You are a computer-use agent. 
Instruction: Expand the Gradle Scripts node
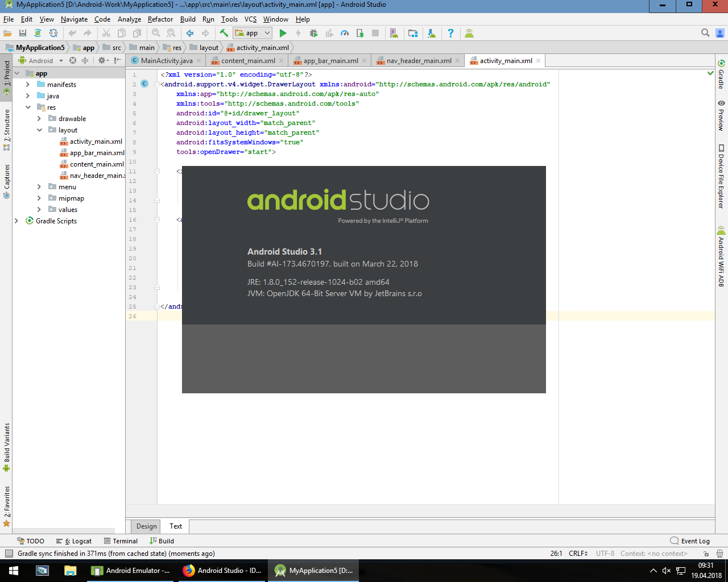(x=16, y=221)
